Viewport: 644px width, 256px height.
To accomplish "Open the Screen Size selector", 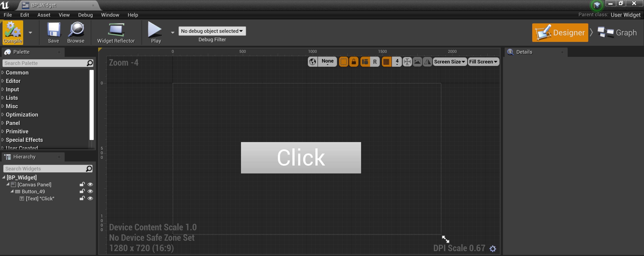I will [449, 62].
